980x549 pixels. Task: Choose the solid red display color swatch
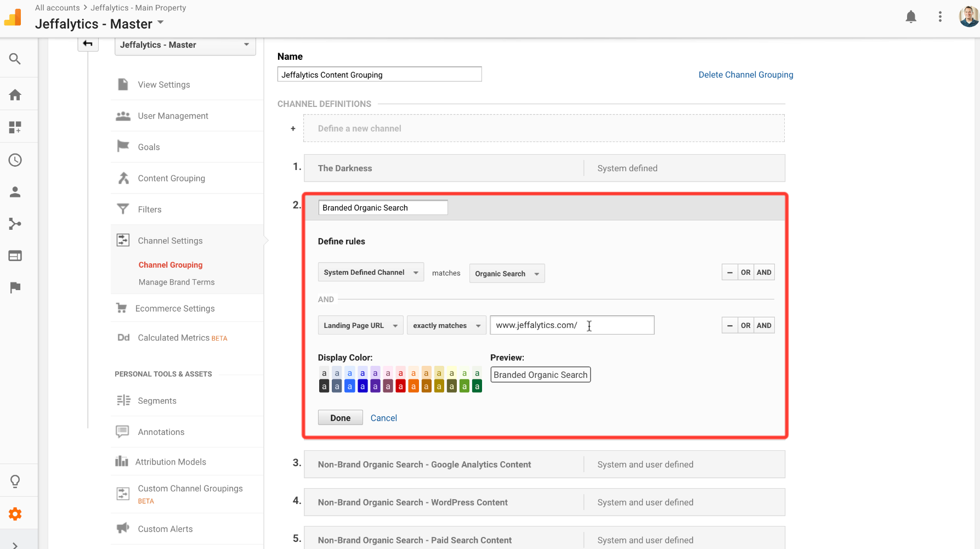click(x=400, y=387)
